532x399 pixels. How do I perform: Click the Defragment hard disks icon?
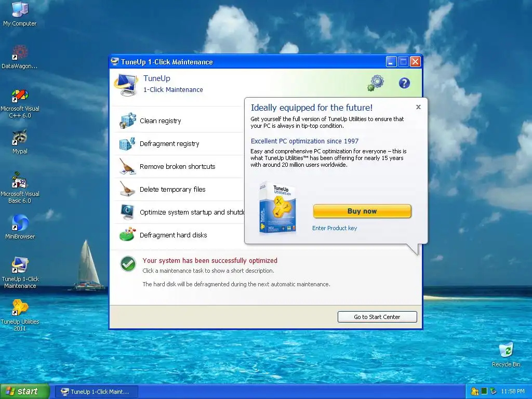[x=128, y=235]
